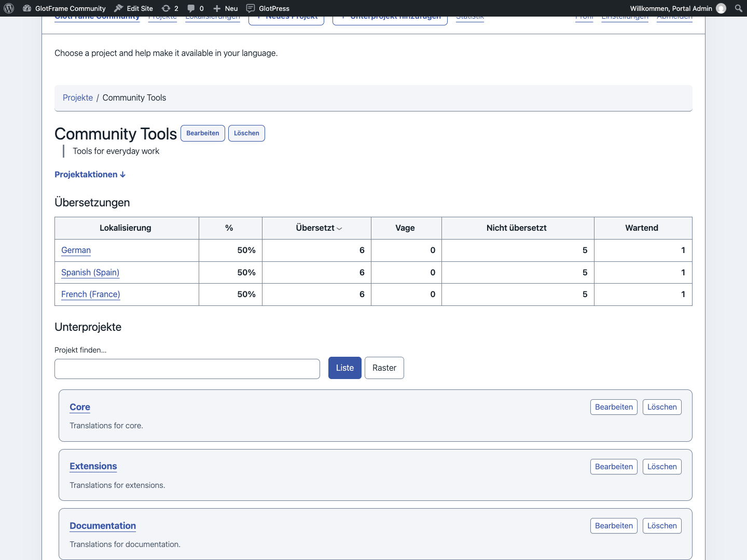747x560 pixels.
Task: Click the admin bar search magnifier
Action: pos(739,8)
